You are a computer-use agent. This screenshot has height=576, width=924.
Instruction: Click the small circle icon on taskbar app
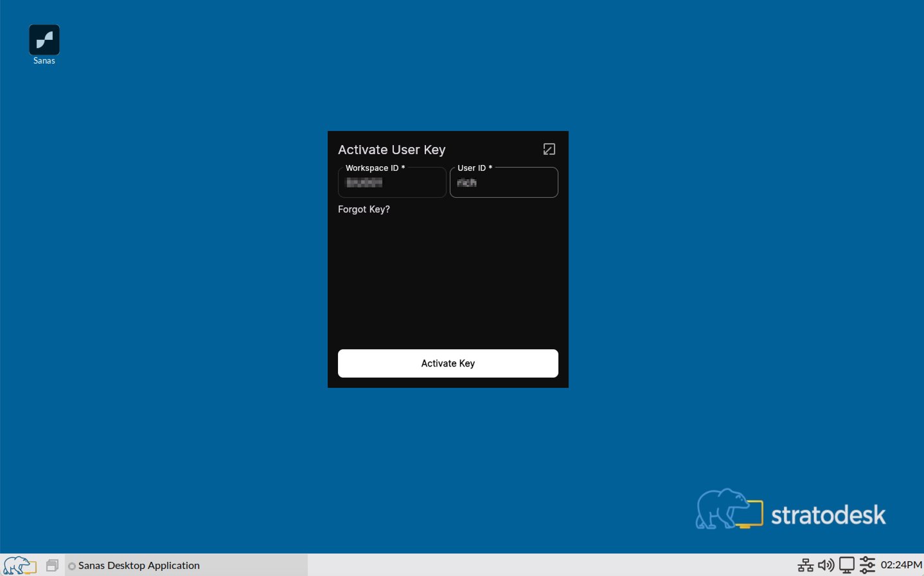(x=72, y=566)
